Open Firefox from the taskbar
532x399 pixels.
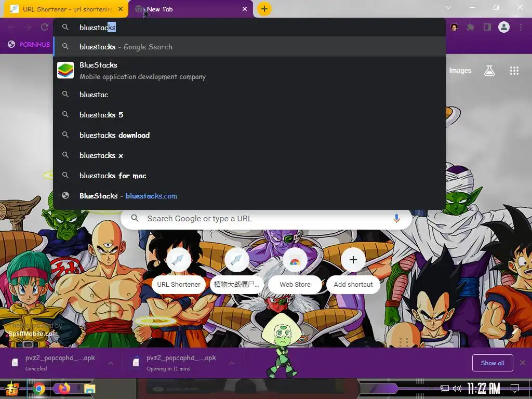click(x=64, y=388)
